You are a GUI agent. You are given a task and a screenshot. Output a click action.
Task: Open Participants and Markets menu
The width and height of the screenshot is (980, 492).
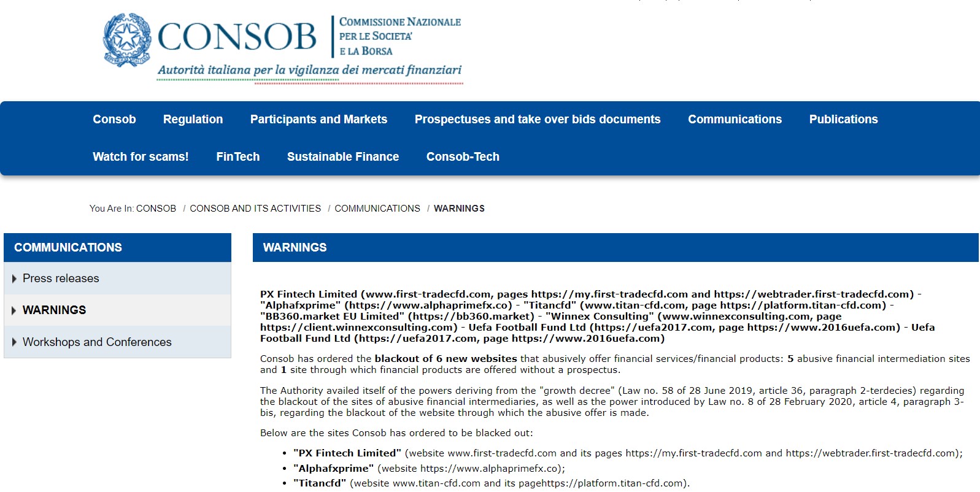pos(318,120)
